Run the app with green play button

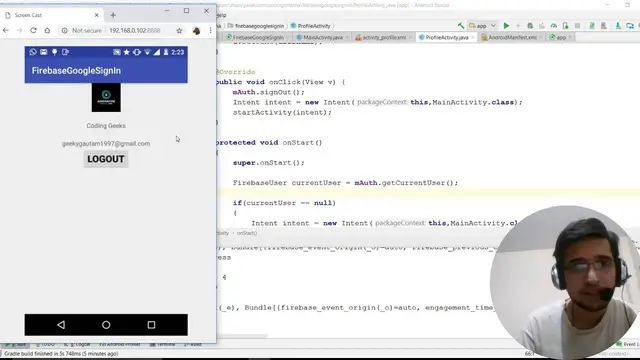pos(506,26)
